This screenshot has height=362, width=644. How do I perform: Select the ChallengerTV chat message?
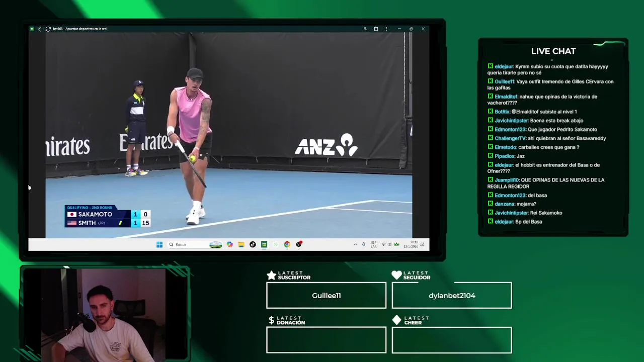[546, 138]
